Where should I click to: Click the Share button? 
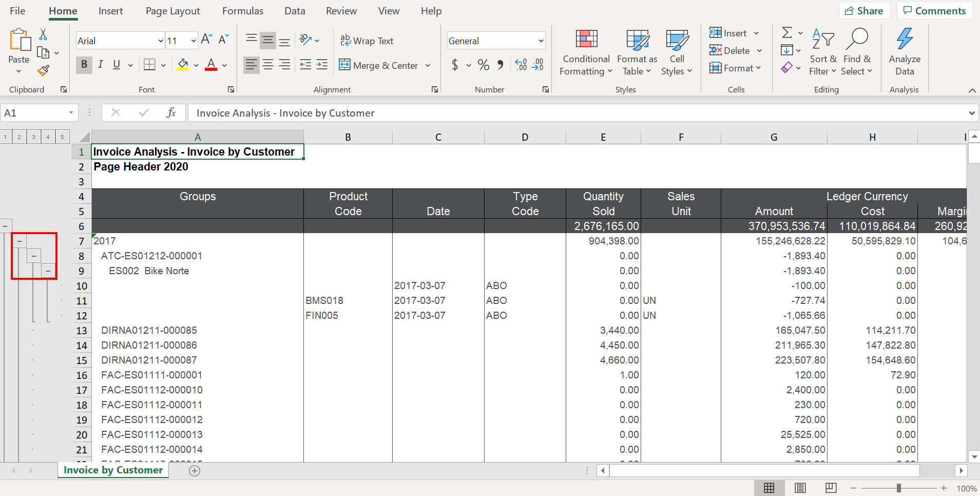click(864, 11)
